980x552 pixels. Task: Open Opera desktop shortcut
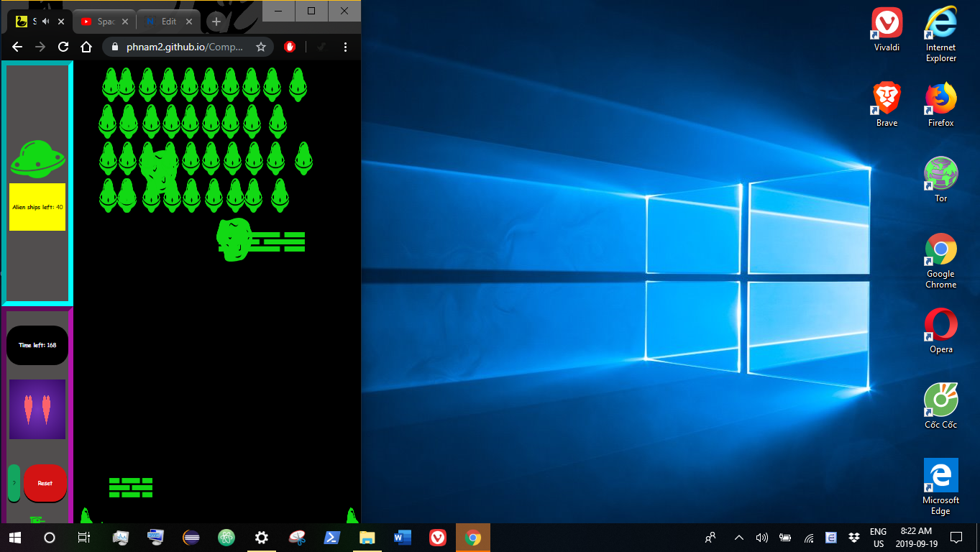pos(940,331)
